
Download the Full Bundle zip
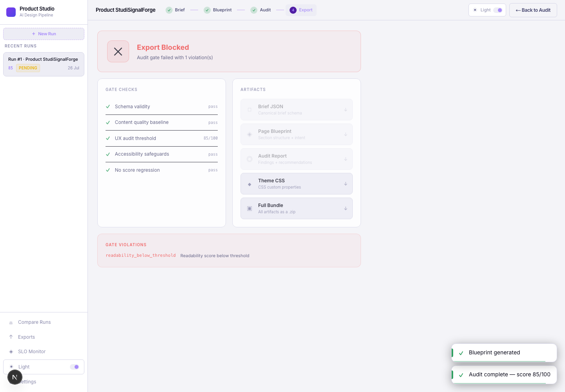297,209
